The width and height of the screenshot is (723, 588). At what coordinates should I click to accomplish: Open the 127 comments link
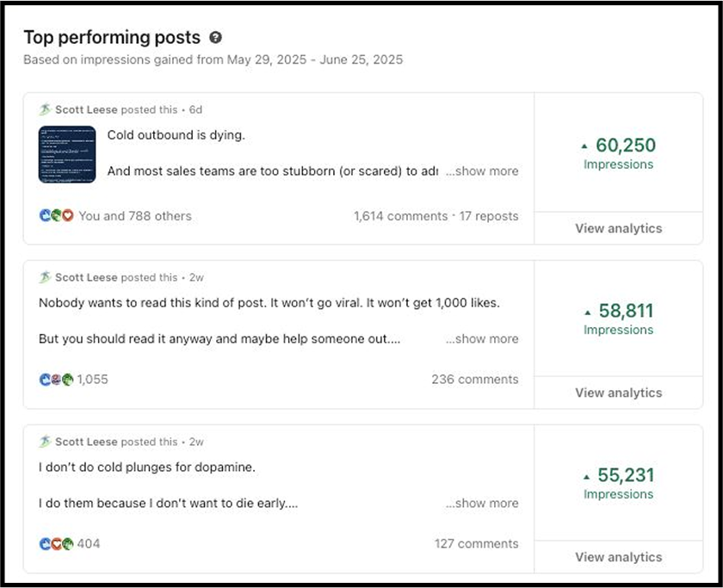point(476,543)
